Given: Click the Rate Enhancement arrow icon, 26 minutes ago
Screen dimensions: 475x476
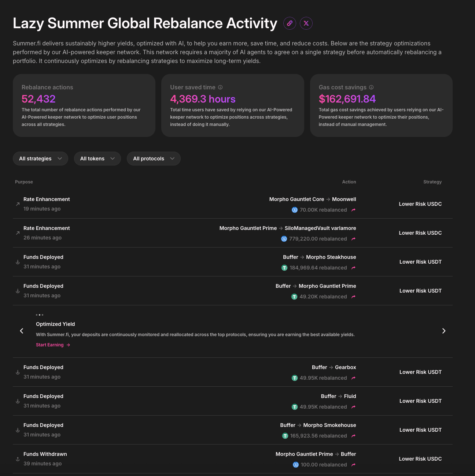Looking at the screenshot, I should pos(18,233).
